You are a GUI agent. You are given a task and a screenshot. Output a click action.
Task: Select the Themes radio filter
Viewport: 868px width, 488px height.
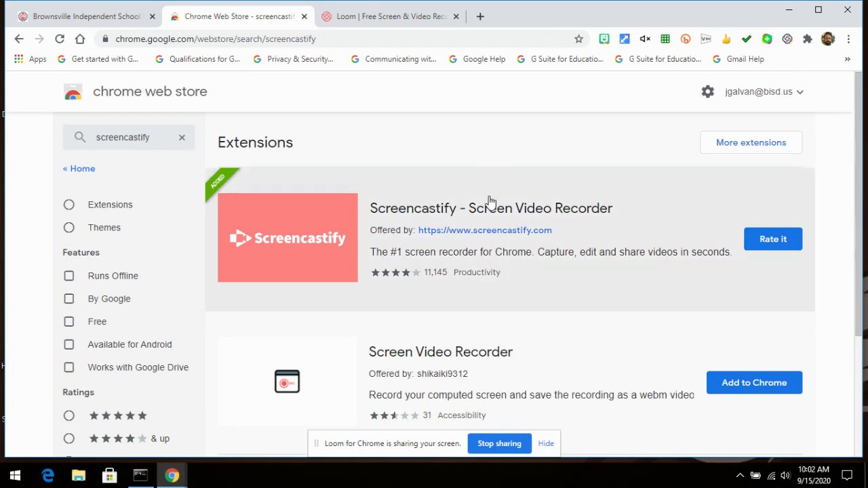tap(69, 228)
